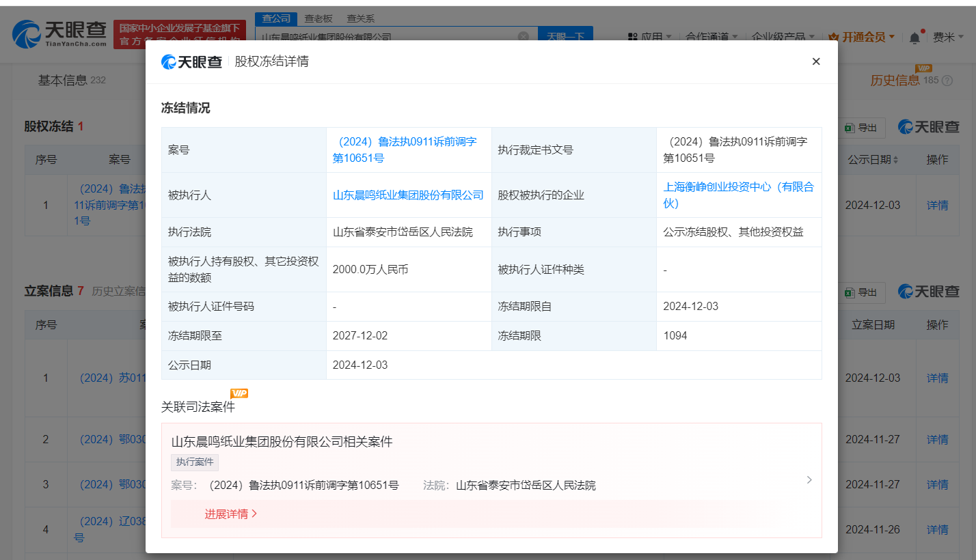This screenshot has width=976, height=560.
Task: Click the 冻结期限 value 1094
Action: click(x=675, y=335)
